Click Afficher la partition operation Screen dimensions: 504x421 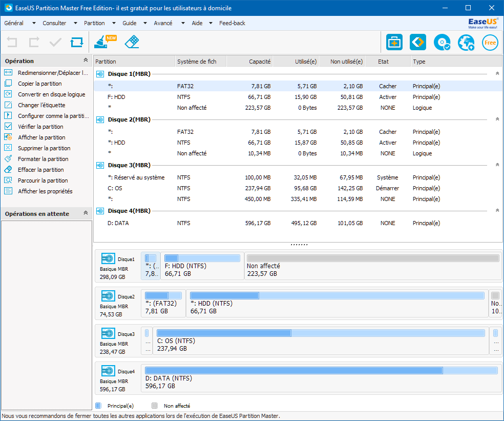tap(41, 137)
